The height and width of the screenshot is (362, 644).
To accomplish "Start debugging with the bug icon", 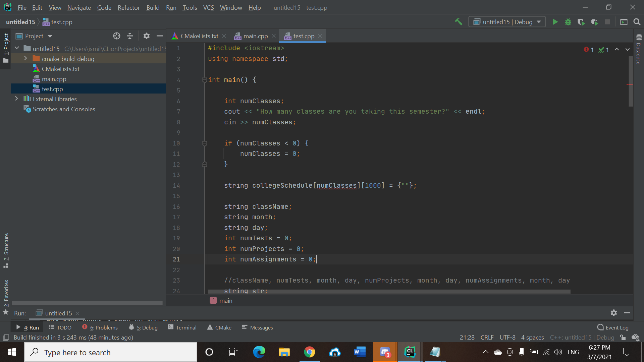I will pyautogui.click(x=568, y=22).
